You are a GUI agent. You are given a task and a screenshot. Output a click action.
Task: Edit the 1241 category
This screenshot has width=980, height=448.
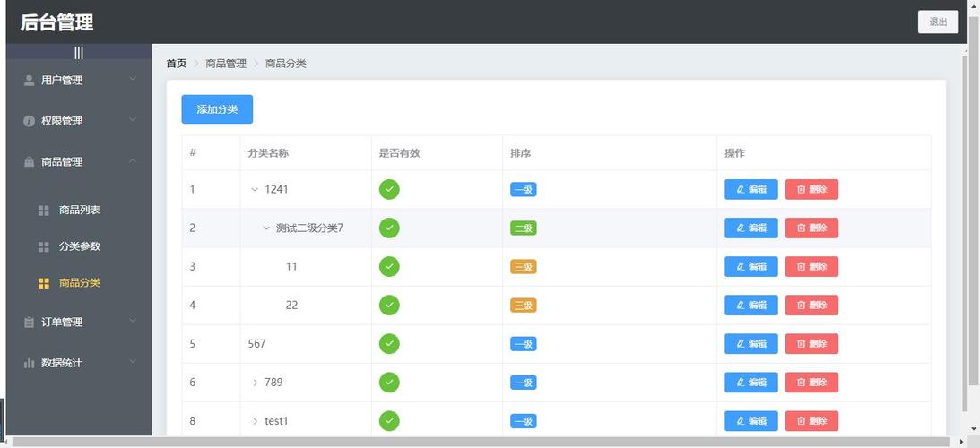[751, 189]
